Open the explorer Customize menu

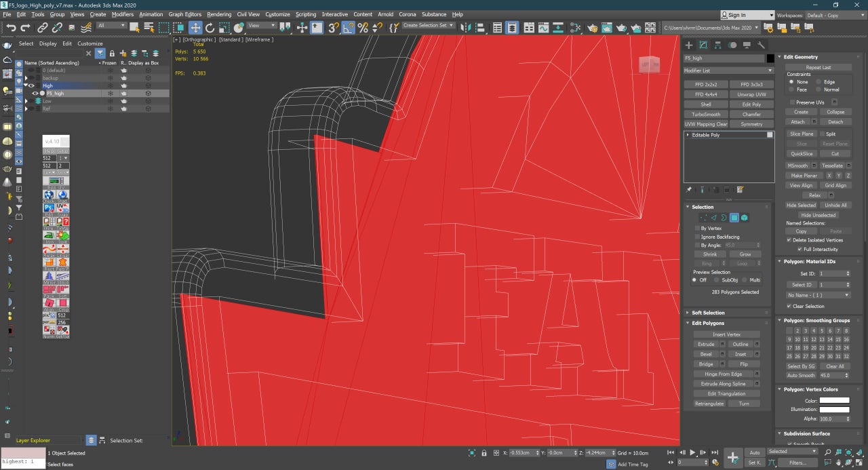(x=90, y=43)
